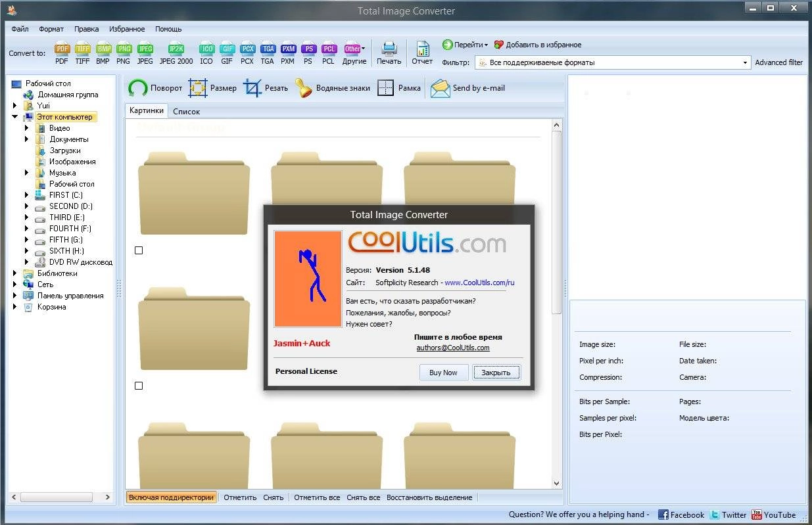Open the Правка menu

point(87,29)
